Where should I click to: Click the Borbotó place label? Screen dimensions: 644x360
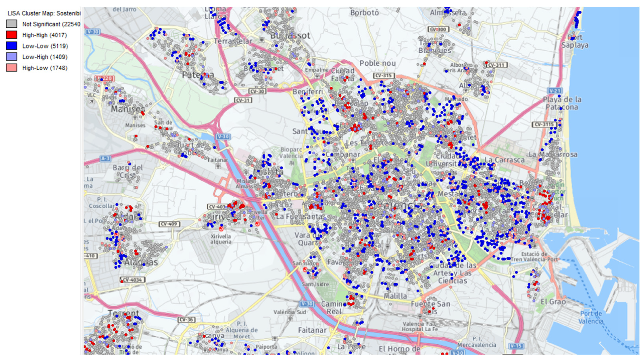tap(364, 13)
